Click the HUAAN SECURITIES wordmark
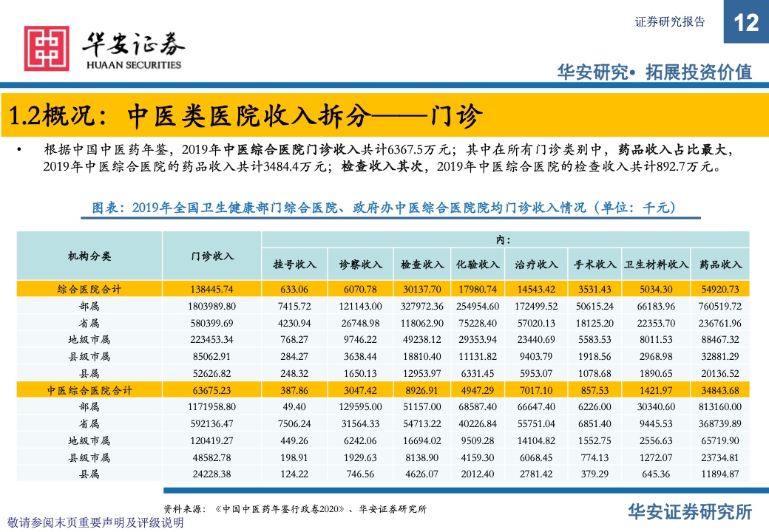Viewport: 769px width, 532px height. [x=133, y=65]
